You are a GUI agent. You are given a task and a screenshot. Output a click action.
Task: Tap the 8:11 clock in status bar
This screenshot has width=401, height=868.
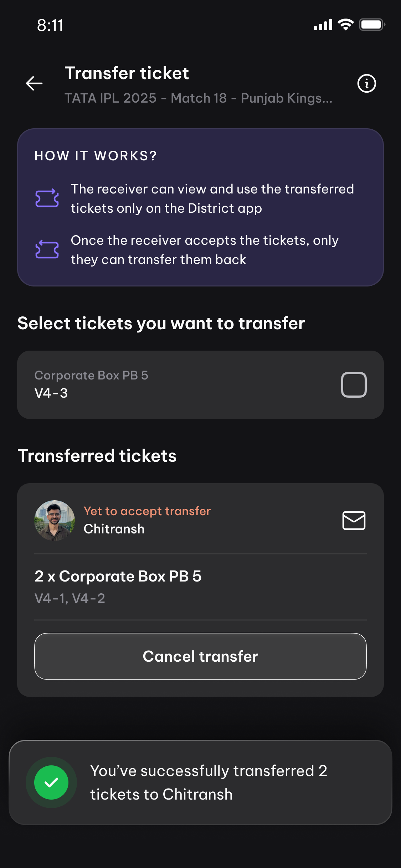click(x=50, y=25)
